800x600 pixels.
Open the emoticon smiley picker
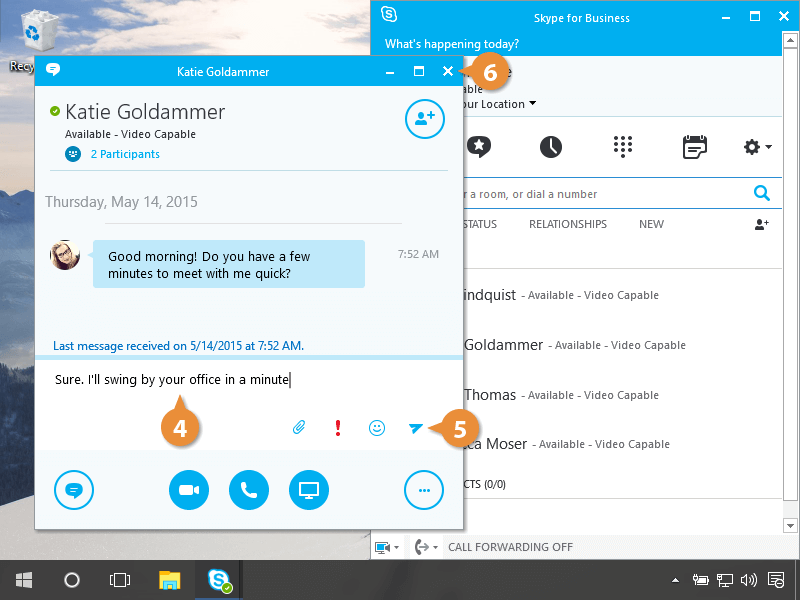tap(377, 428)
